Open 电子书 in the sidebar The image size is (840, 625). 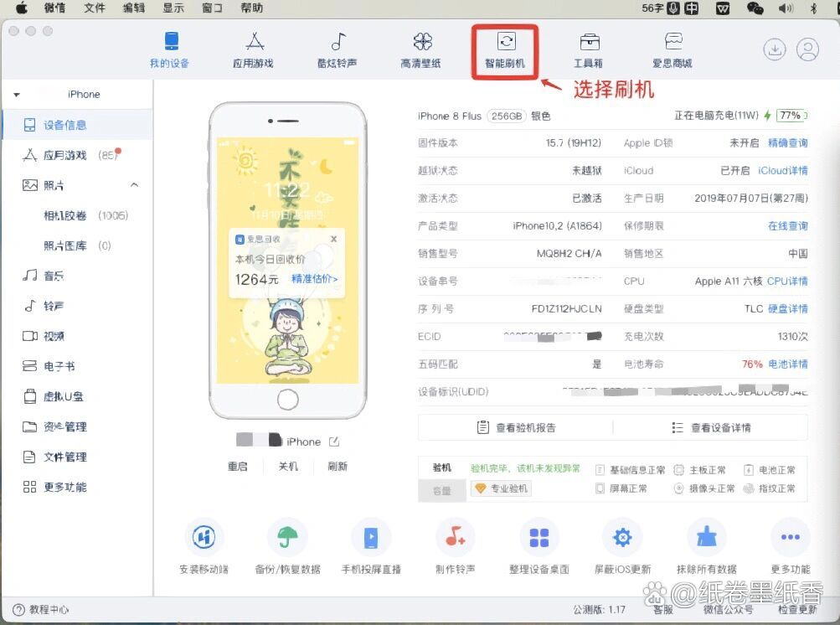[49, 366]
